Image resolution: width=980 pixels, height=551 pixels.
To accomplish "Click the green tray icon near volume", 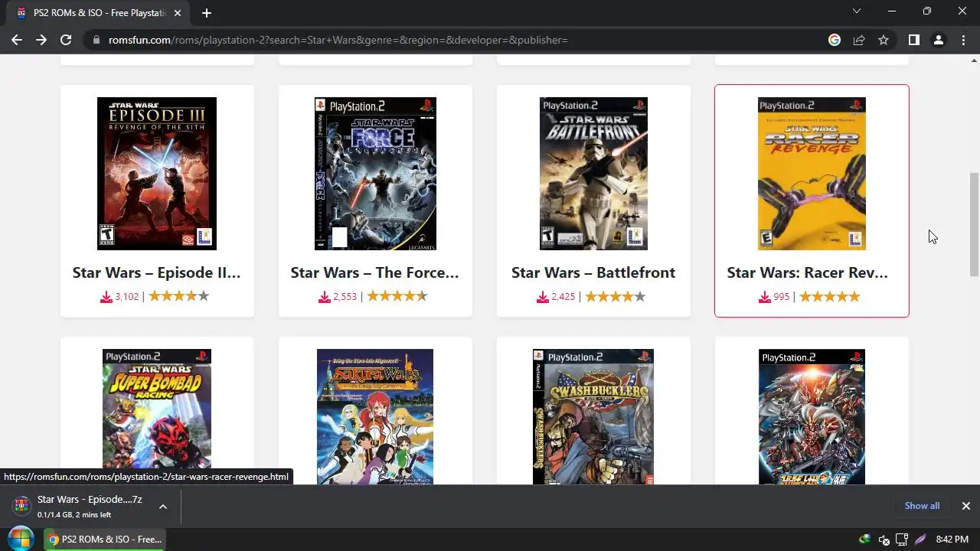I will point(864,540).
